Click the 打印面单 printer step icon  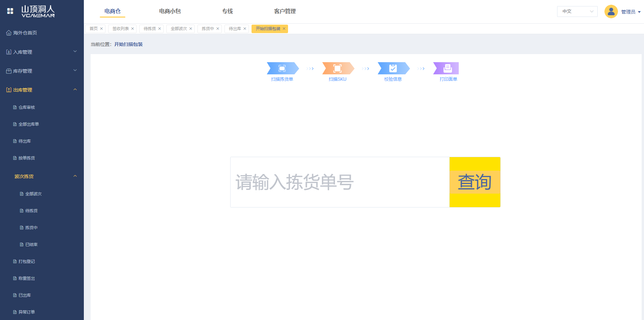click(448, 68)
